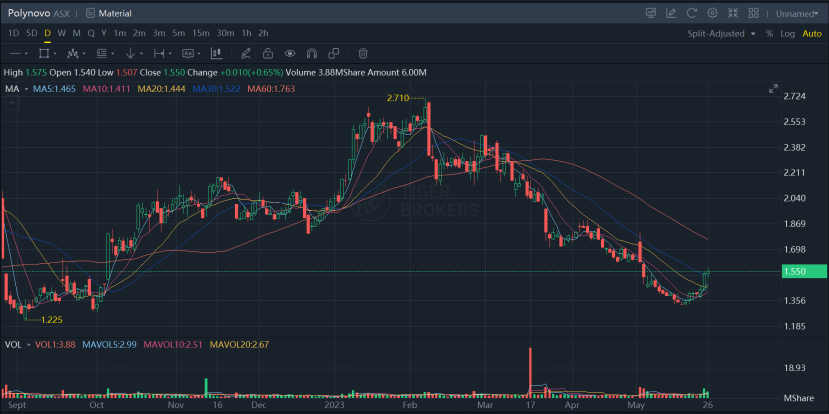Expand the arrow marker dropdown arrow
829x414 pixels.
[141, 54]
